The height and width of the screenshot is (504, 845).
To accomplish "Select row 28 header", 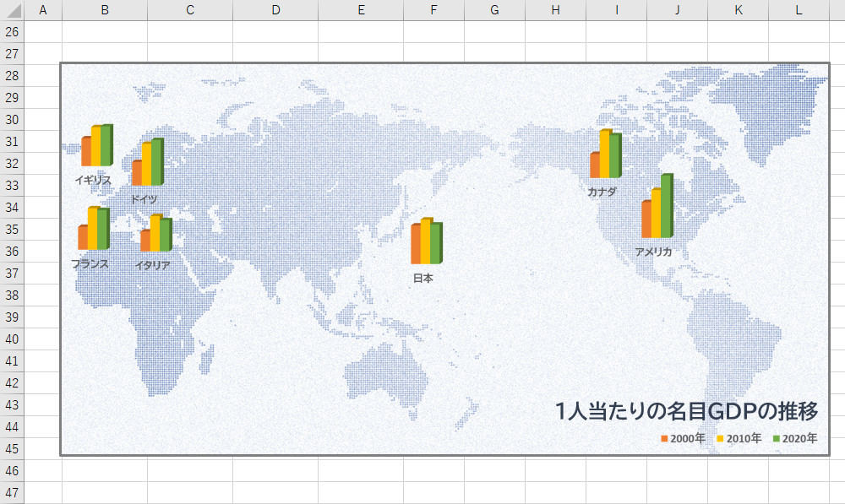I will [x=12, y=76].
